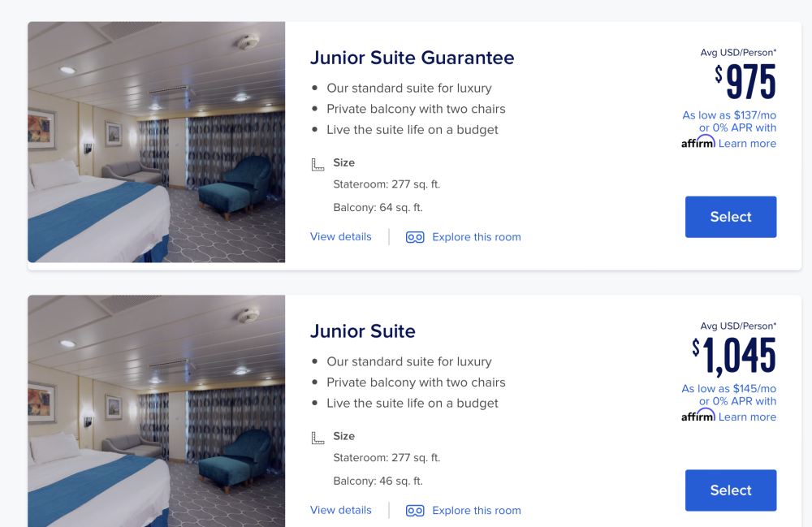
Task: Click the size ruler icon in Junior Suite card
Action: click(317, 438)
